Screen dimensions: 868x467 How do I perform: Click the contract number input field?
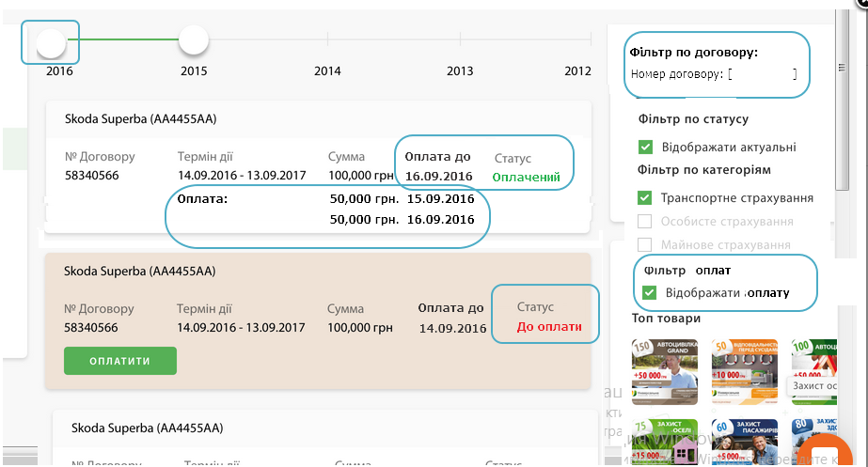[x=763, y=73]
